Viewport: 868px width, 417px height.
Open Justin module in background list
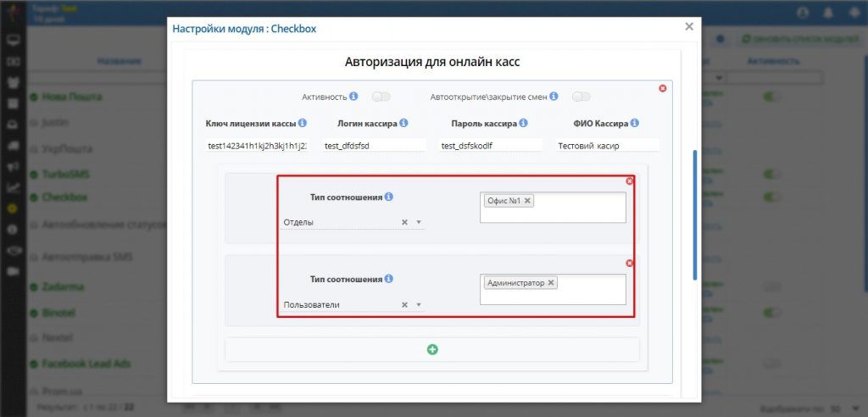click(x=55, y=122)
